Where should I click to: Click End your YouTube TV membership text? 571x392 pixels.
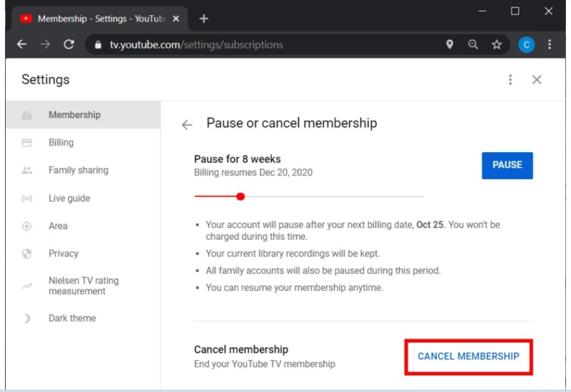pos(265,364)
